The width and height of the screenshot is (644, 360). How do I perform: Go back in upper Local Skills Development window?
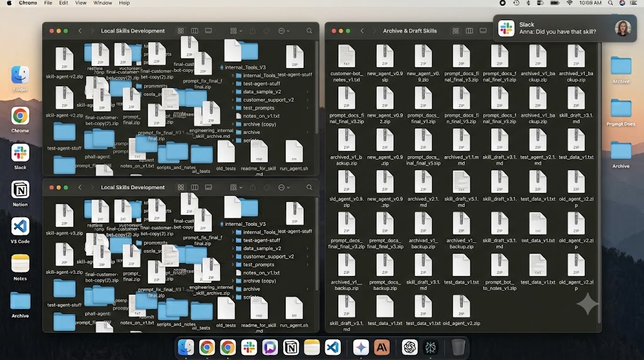point(80,31)
